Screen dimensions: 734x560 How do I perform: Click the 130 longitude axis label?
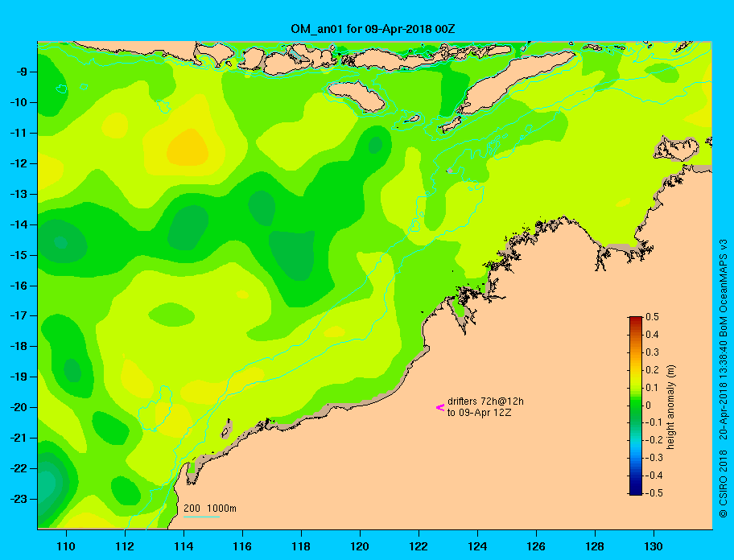[x=654, y=546]
